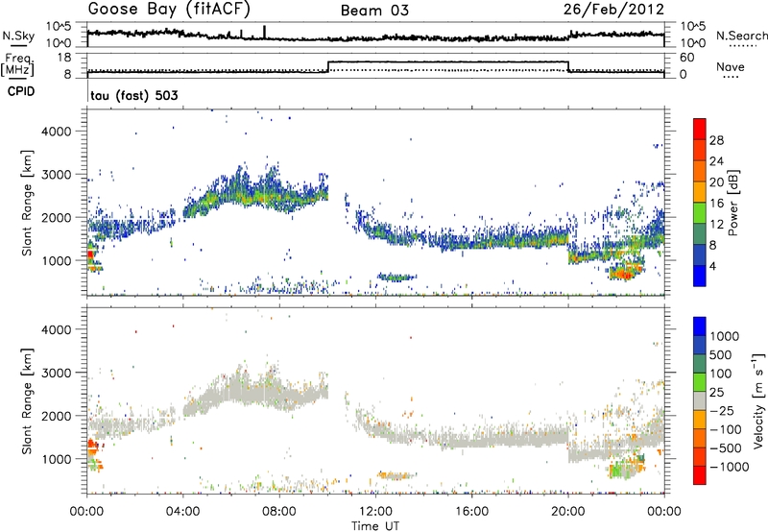Click the 'Power [dB]' color bar label
This screenshot has width=768, height=532.
[x=732, y=203]
